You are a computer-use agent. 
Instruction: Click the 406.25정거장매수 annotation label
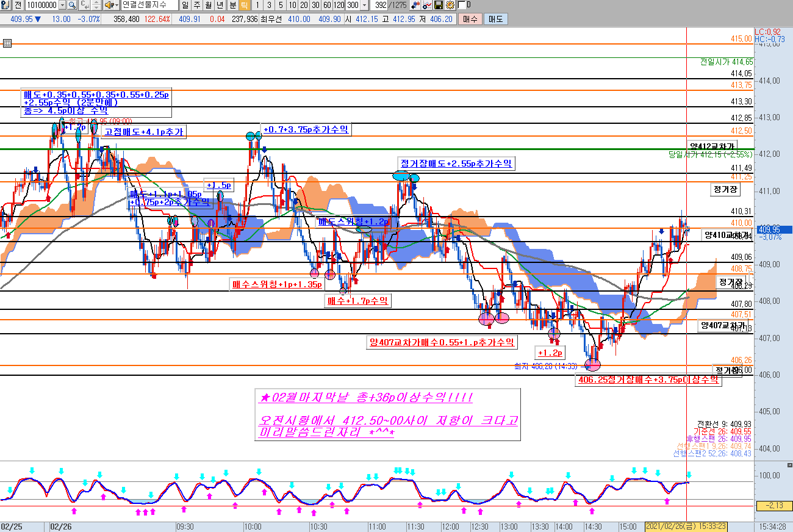648,380
